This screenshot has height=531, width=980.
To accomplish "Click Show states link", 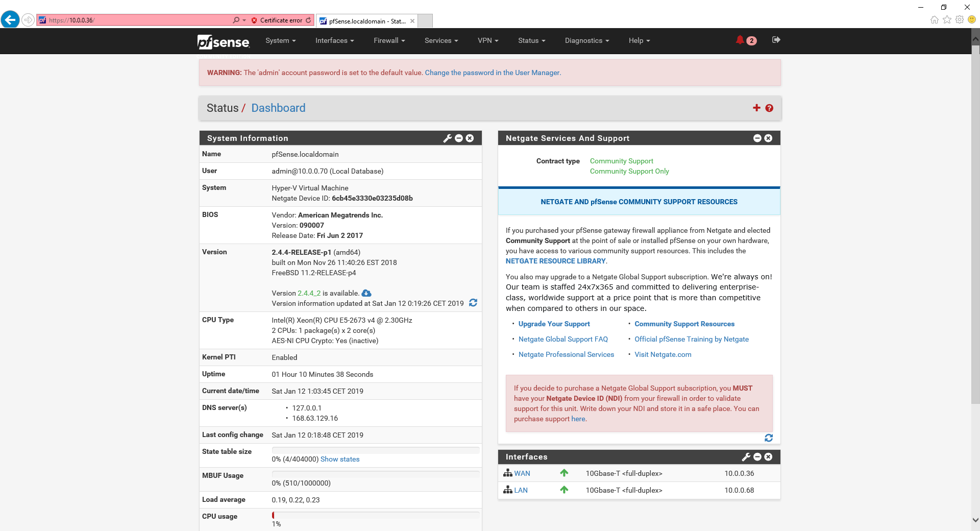I will (x=340, y=459).
